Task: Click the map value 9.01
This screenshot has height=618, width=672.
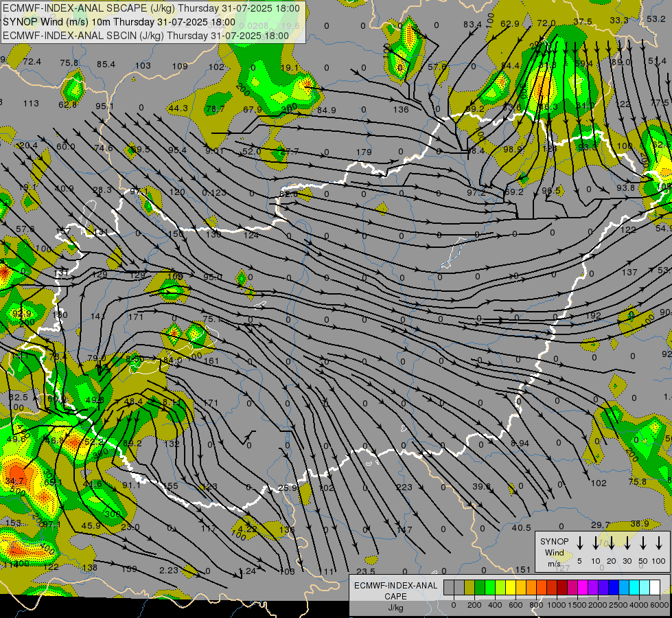Action: [x=214, y=150]
